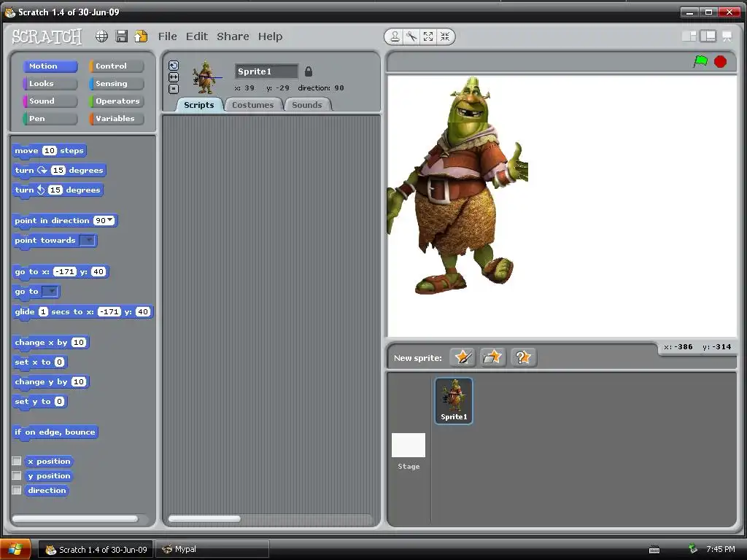Click steps value in move block

[50, 150]
